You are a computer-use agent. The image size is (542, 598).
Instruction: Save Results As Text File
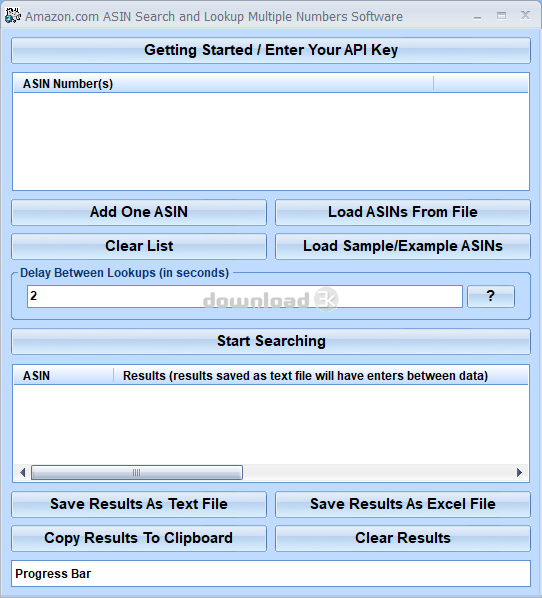pos(139,505)
